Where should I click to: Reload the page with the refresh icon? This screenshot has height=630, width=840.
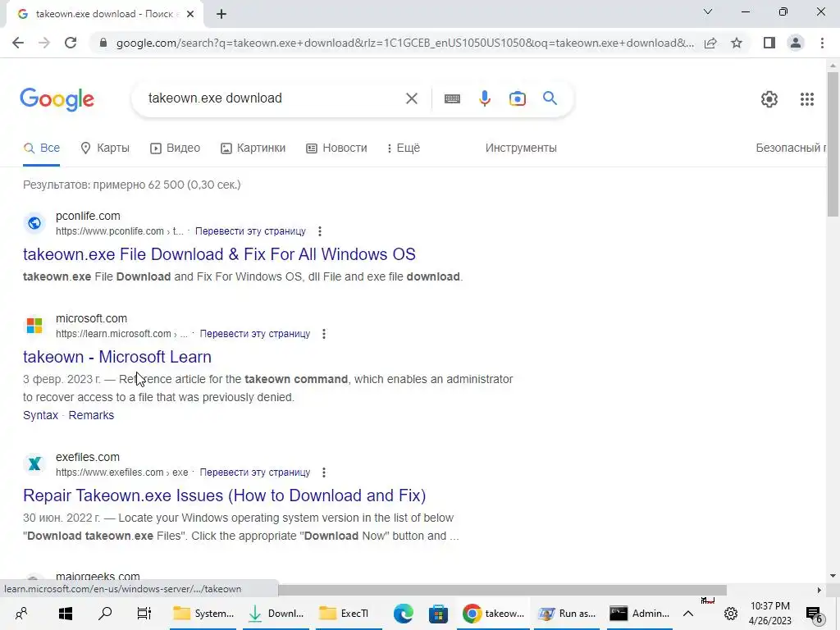coord(71,43)
